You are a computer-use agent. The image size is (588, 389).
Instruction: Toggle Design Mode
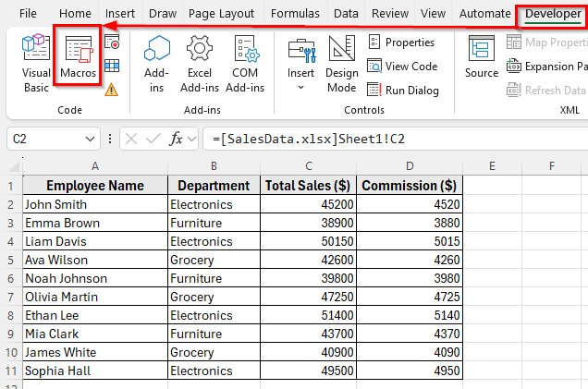pos(342,63)
